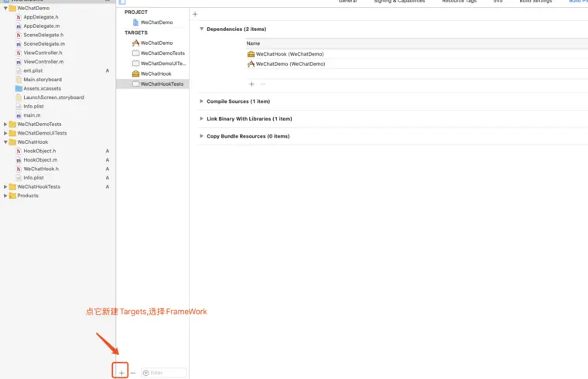Collapse the Dependencies build phase
The image size is (588, 379).
click(201, 29)
